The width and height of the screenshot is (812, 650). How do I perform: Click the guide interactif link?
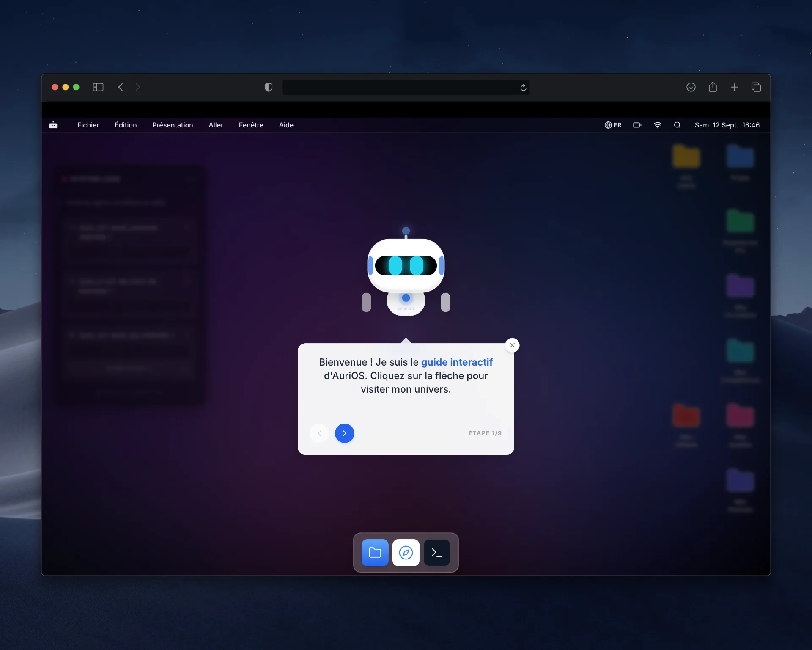[x=457, y=362]
